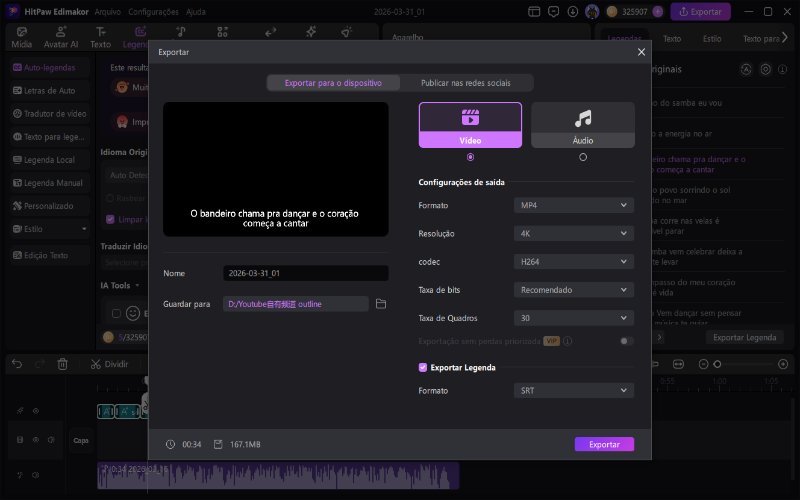The image size is (800, 500).
Task: Click the undo arrow in timeline toolbar
Action: [17, 364]
